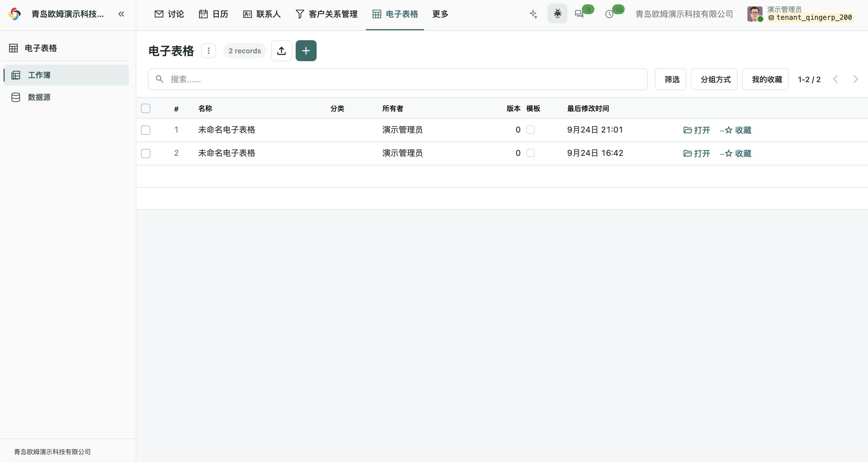Go to next page arrow
The height and width of the screenshot is (462, 868).
[x=855, y=79]
